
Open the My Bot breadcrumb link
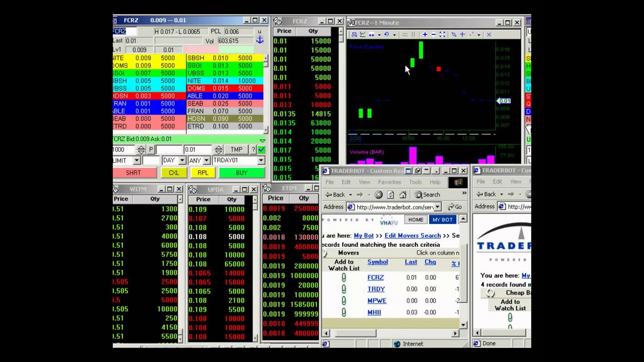pos(364,236)
